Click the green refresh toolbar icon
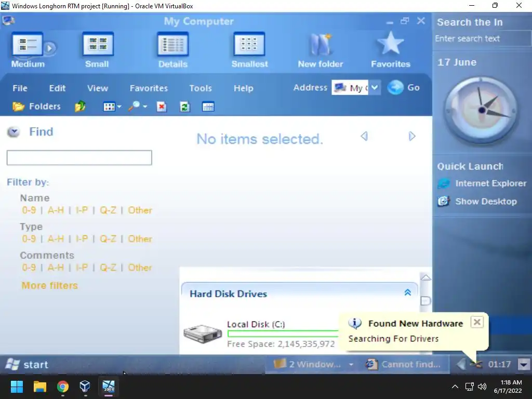Screen dimensions: 532x399 tap(184, 107)
